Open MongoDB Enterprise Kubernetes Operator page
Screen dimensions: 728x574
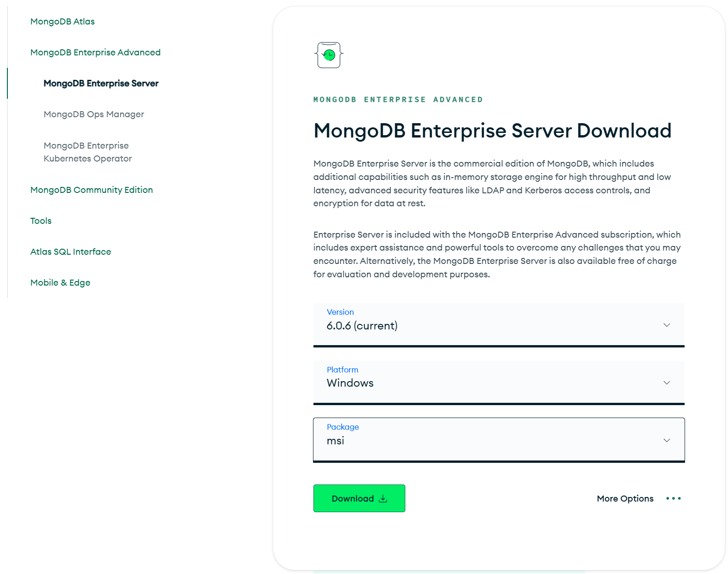coord(88,152)
